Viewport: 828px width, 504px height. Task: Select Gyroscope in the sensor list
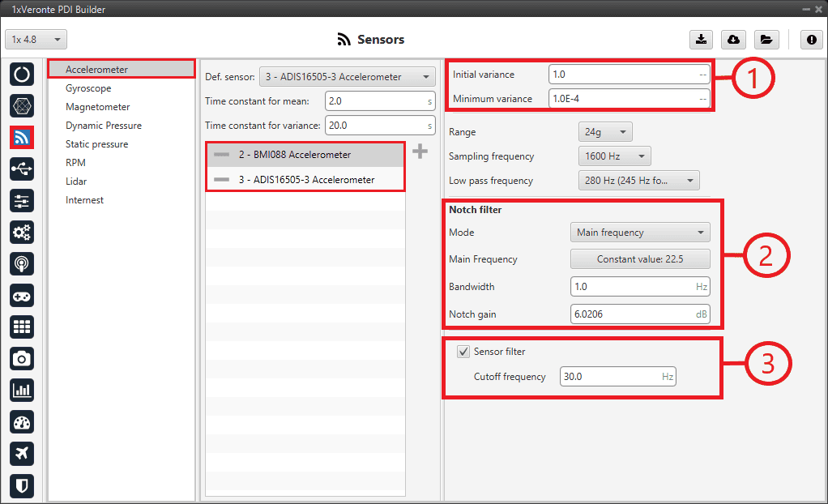pos(88,88)
